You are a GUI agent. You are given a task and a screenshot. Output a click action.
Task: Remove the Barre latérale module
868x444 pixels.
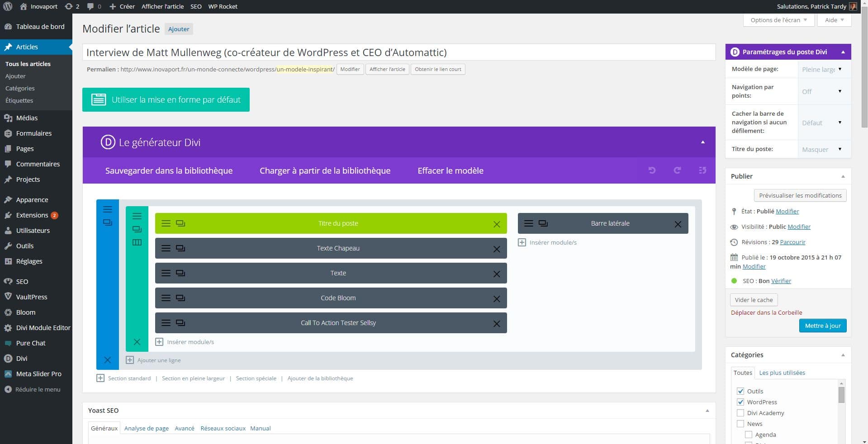pos(678,224)
